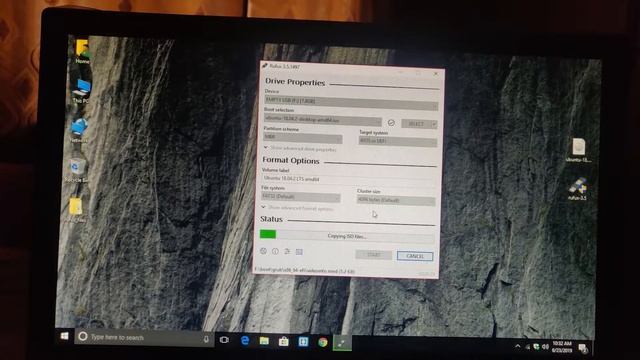Expand advanced drive properties
Screen dimensions: 640x360
pos(300,149)
